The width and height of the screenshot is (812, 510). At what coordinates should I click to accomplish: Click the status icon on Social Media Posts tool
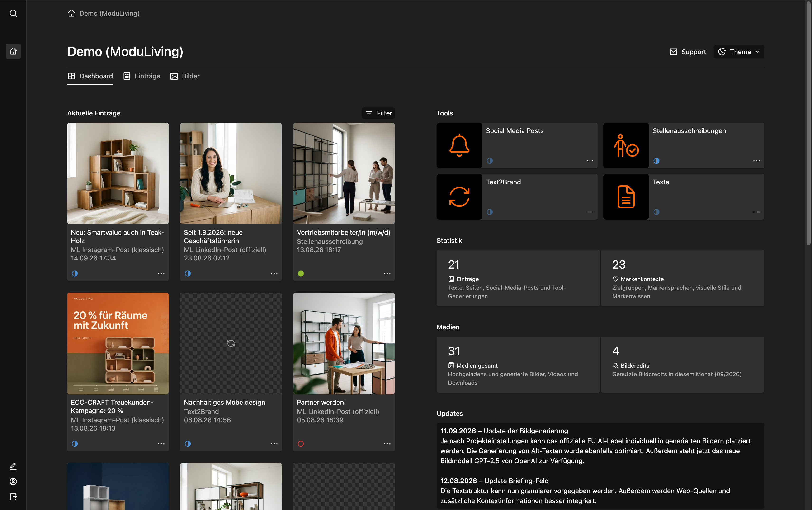click(490, 161)
